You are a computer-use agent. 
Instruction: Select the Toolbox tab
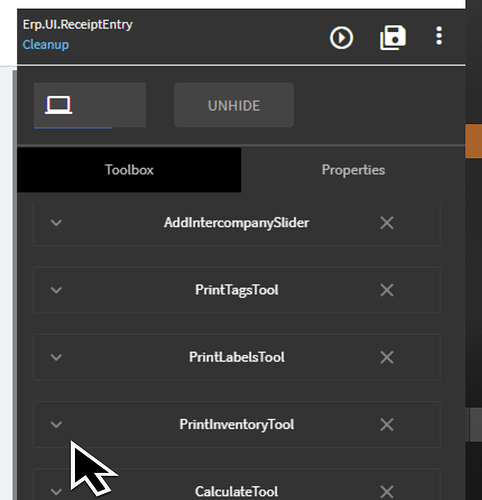(129, 170)
